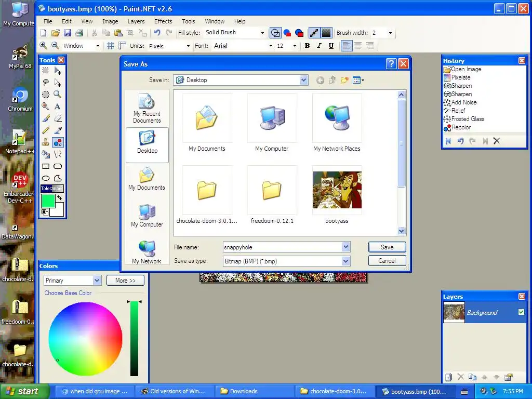532x399 pixels.
Task: Open the Layers menu
Action: point(136,21)
